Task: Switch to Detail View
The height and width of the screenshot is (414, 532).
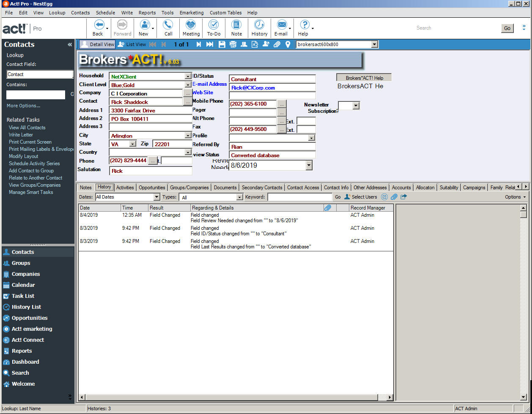Action: (97, 44)
